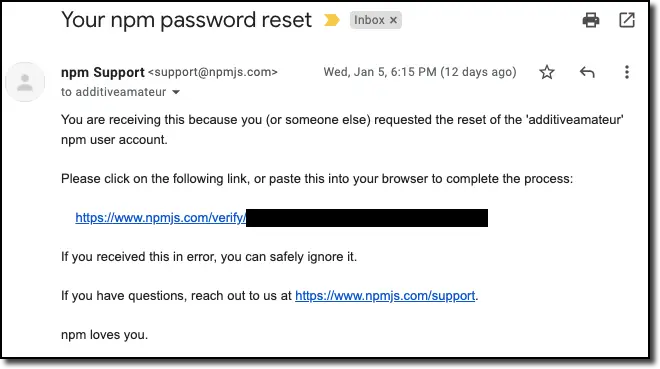Click the sender's gray avatar picture

tap(25, 82)
